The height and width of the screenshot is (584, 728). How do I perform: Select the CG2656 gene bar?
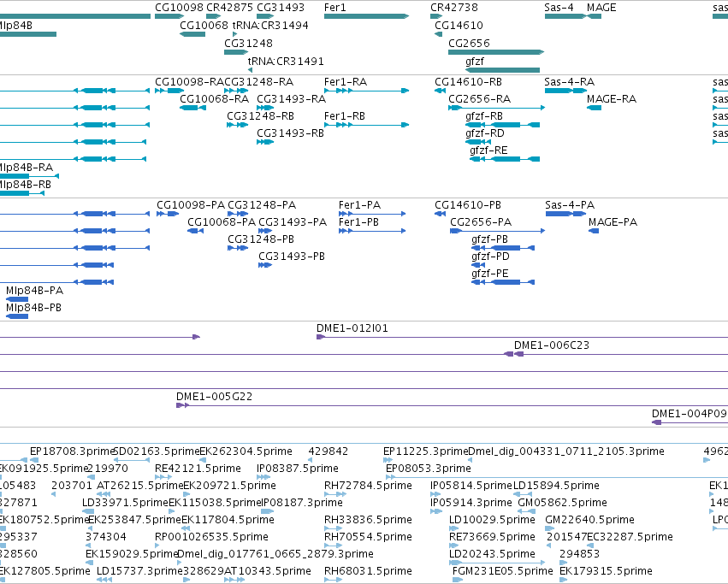496,52
